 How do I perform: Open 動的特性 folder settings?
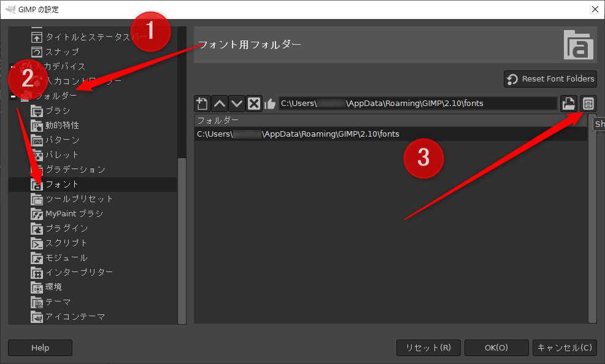55,126
